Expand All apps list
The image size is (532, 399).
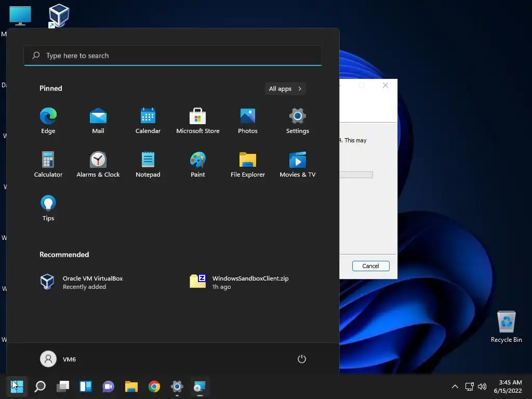tap(285, 88)
